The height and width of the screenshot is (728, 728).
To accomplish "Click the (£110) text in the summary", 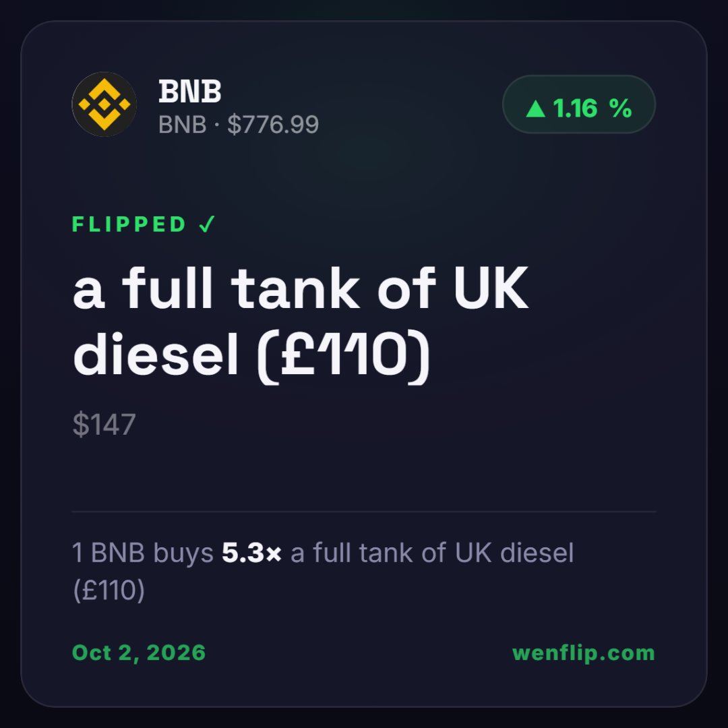I will point(109,590).
